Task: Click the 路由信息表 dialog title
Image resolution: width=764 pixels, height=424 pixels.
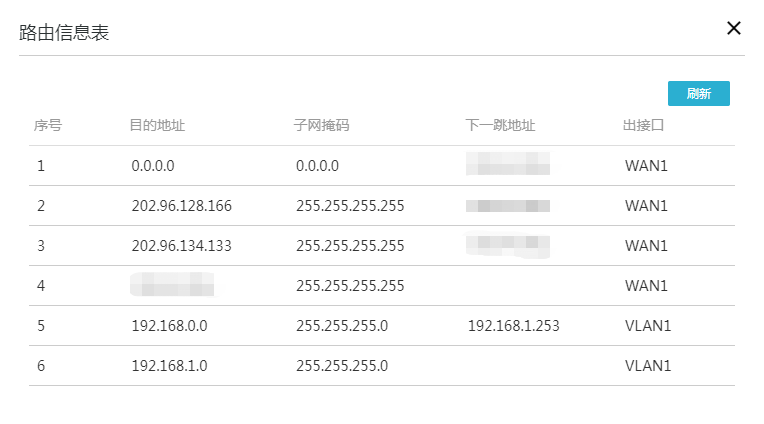Action: [65, 33]
